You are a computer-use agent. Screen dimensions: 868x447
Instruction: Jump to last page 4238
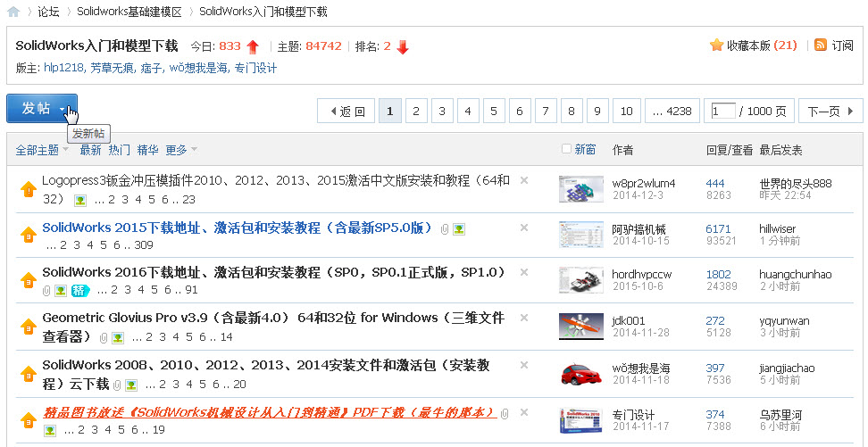(x=672, y=112)
